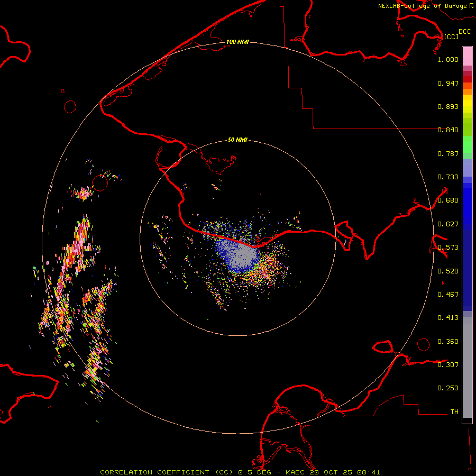
Task: Click the 100 NMI range ring label
Action: 237,42
